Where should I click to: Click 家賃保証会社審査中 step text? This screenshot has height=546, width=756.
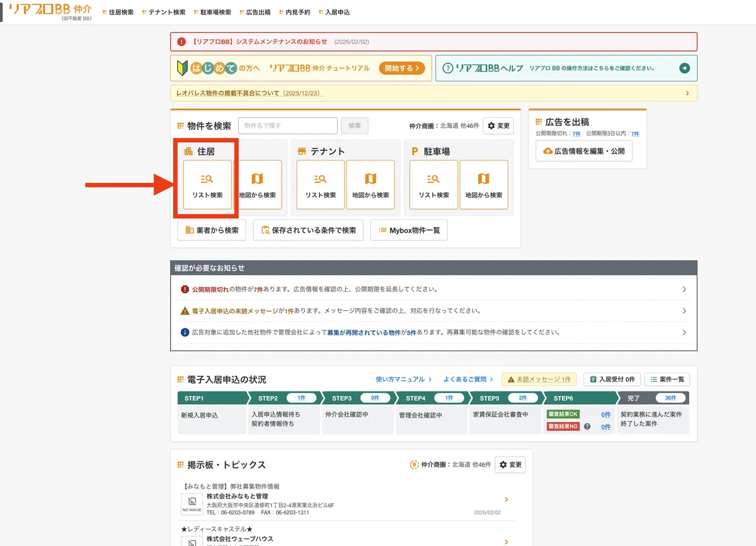[501, 415]
